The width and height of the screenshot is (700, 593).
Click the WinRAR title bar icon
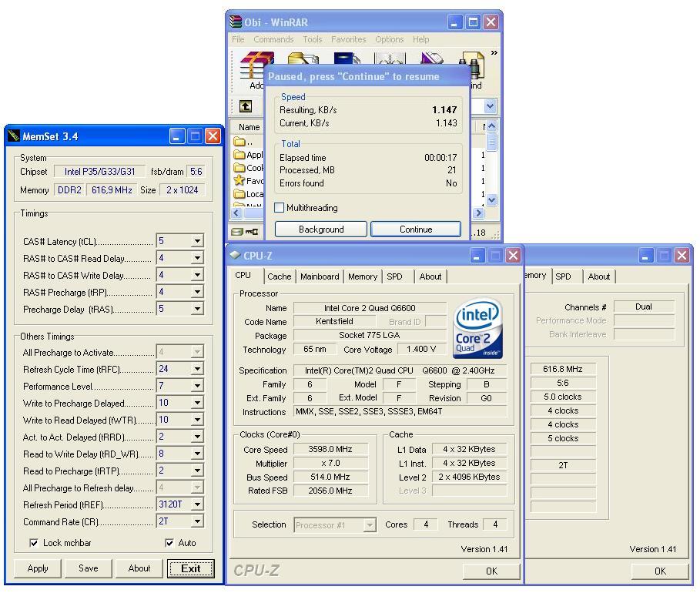[236, 22]
